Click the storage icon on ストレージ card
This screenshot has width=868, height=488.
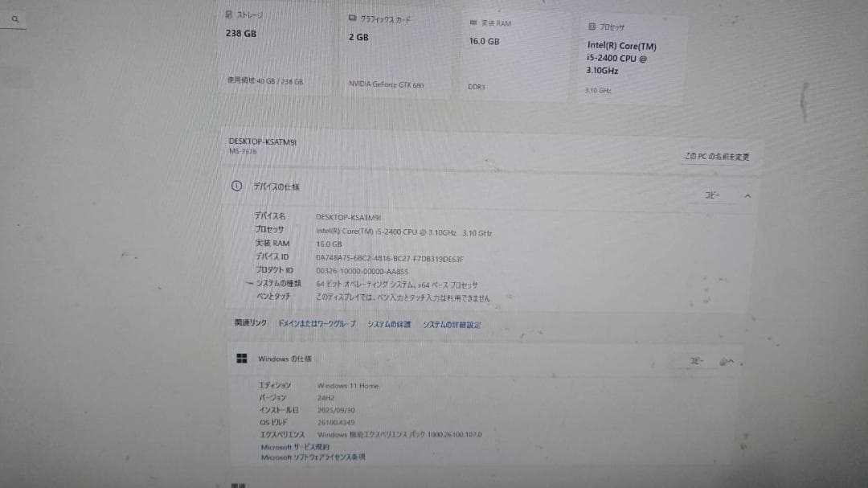point(228,14)
